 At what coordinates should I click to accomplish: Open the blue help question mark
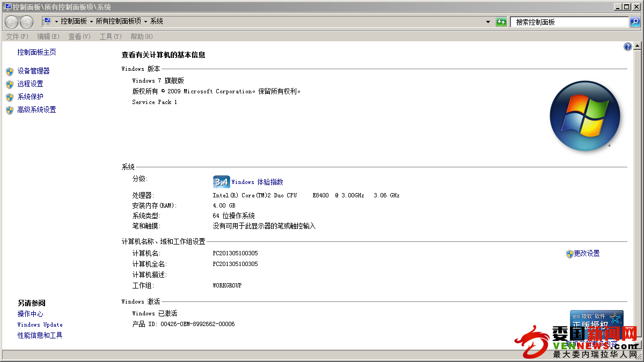628,47
